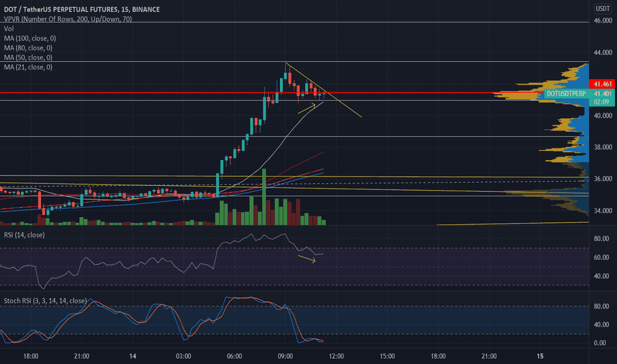Image resolution: width=617 pixels, height=364 pixels.
Task: Click the Stoch RSI 0.00 scale value
Action: [x=600, y=343]
